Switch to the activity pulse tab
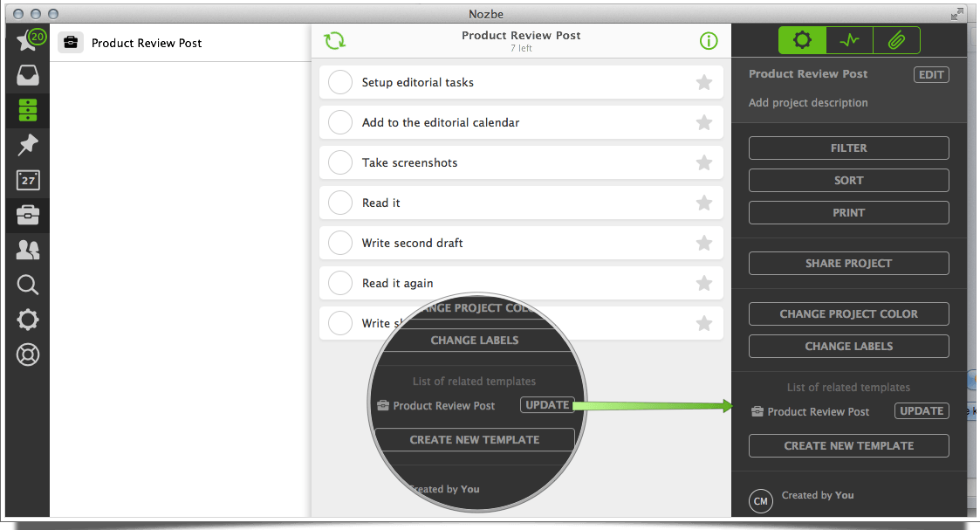Viewport: 980px width, 530px height. click(849, 40)
